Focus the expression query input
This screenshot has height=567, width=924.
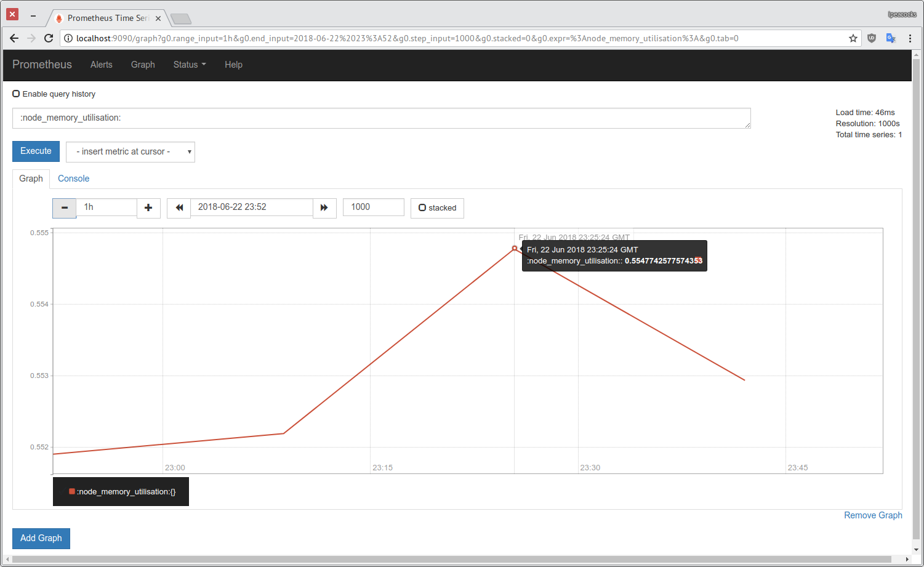pos(382,118)
